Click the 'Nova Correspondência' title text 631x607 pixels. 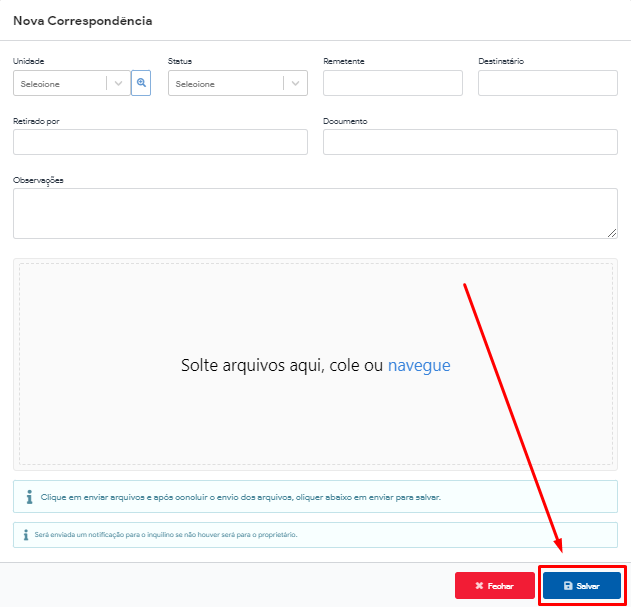(83, 21)
